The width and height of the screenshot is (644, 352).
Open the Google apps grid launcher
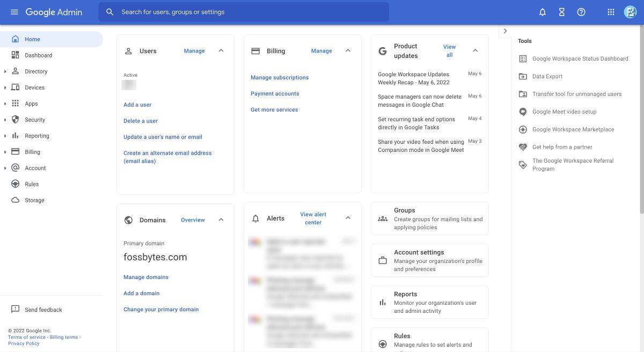tap(611, 12)
